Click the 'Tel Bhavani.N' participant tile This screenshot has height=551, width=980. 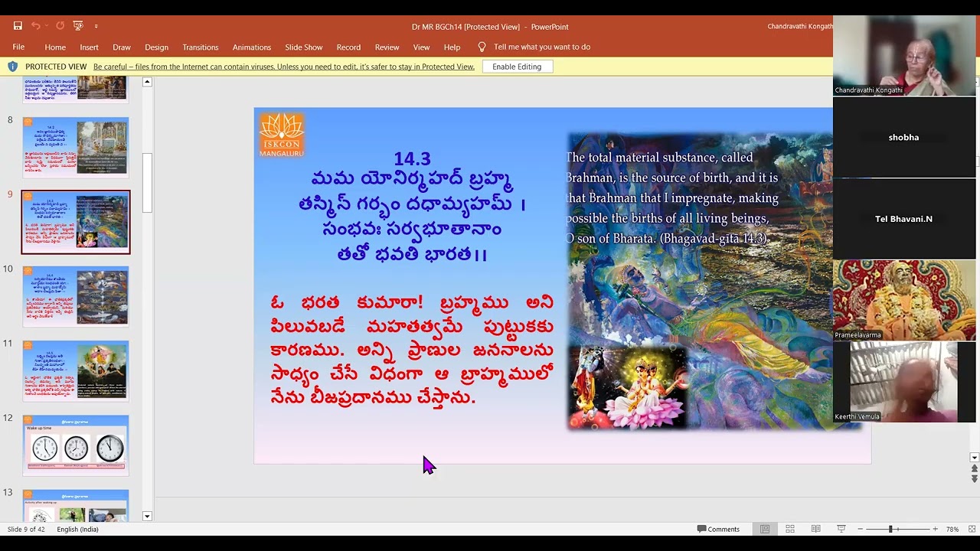click(904, 219)
